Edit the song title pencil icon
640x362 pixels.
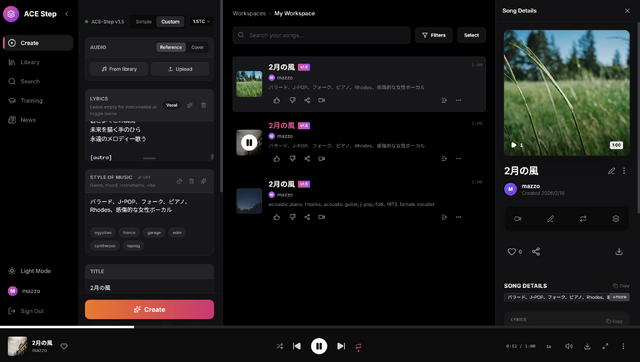tap(611, 171)
